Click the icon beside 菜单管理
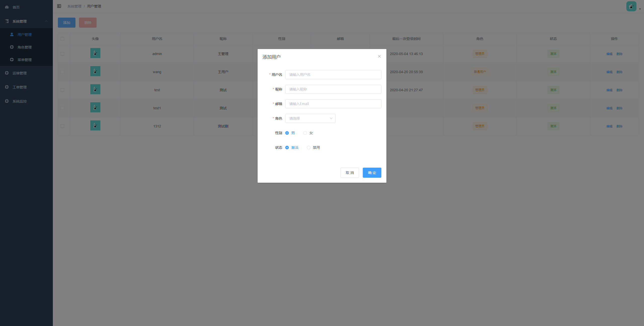 click(x=12, y=60)
